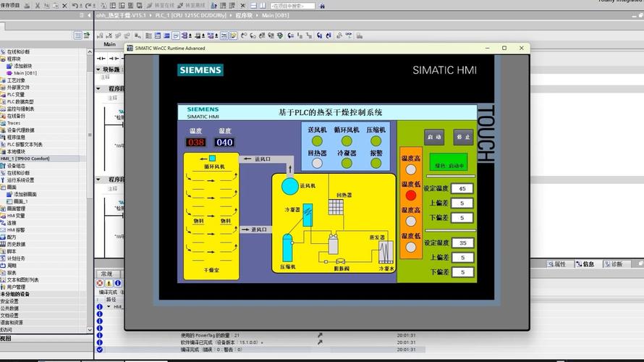Toggle error filter icon in info panel

coord(100,283)
